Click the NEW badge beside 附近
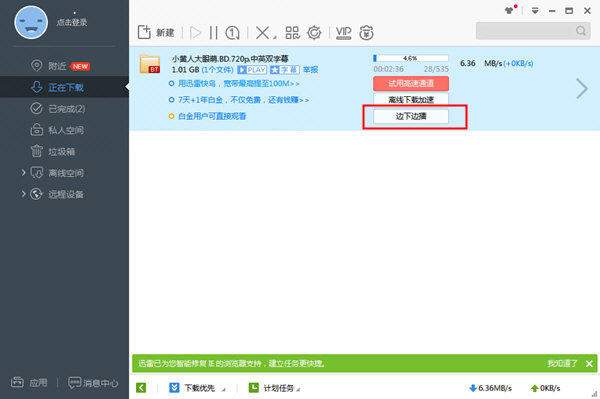Screen dimensions: 600x399 pos(80,66)
